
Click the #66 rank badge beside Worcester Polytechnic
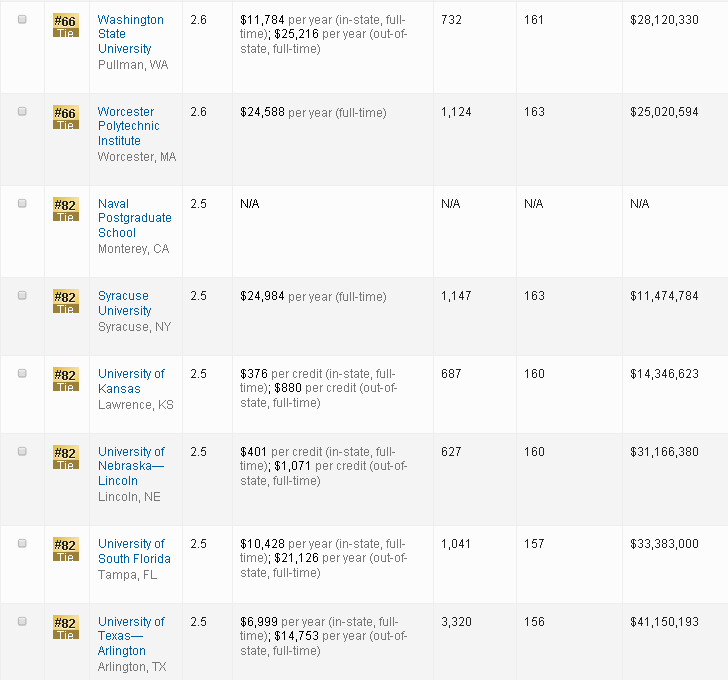tap(65, 116)
